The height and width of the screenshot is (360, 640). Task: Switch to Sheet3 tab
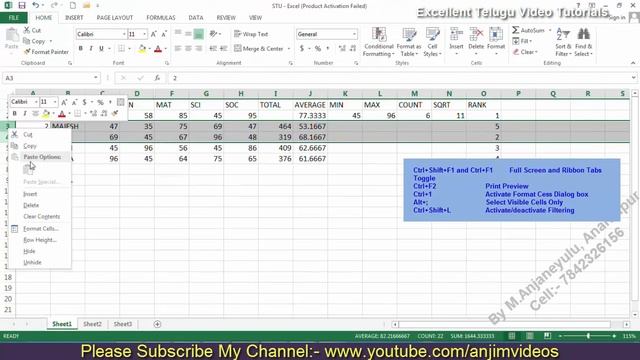(122, 324)
